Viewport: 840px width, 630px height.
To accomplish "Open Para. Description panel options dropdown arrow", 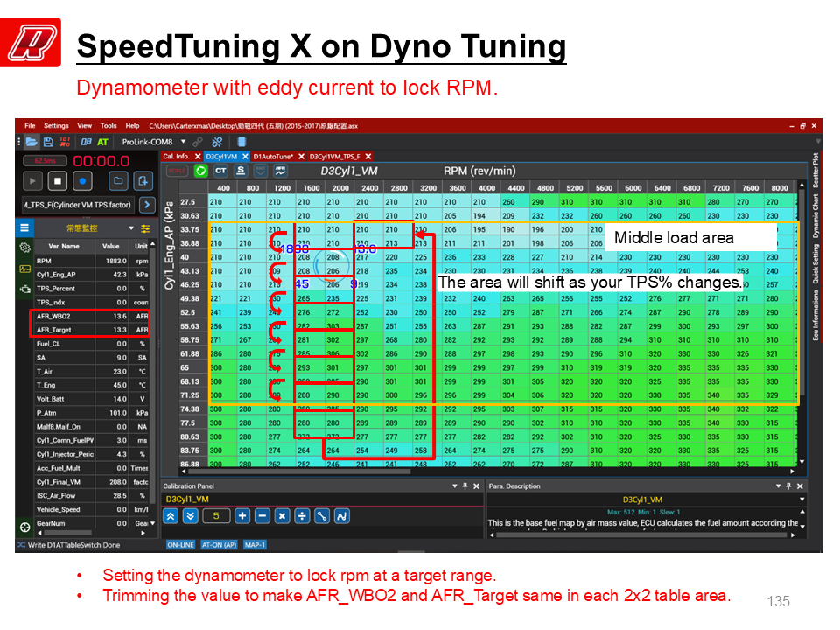I will (x=778, y=486).
